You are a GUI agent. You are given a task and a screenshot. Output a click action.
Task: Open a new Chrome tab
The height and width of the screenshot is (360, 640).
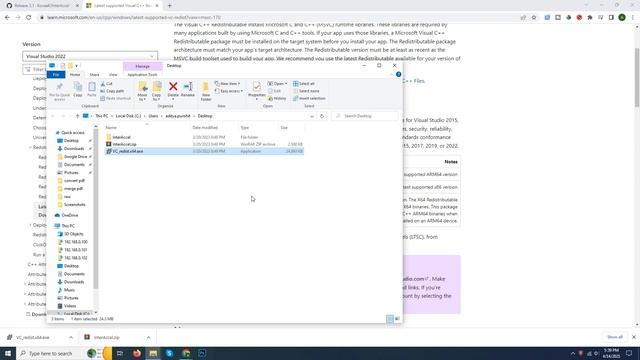pos(169,6)
